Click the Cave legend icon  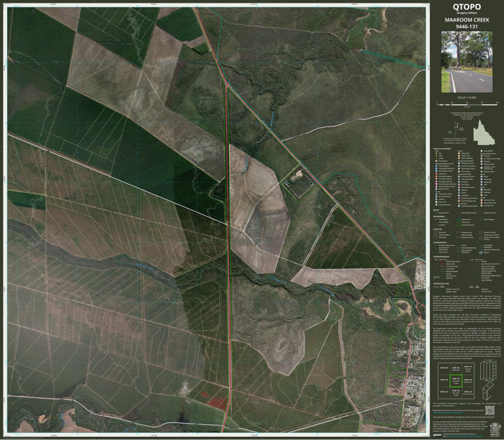pyautogui.click(x=482, y=195)
